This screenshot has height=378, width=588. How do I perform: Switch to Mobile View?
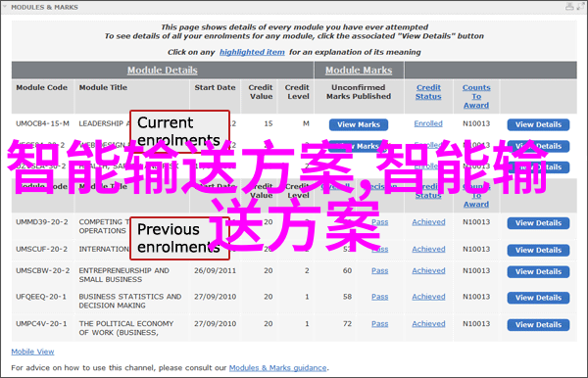(32, 352)
